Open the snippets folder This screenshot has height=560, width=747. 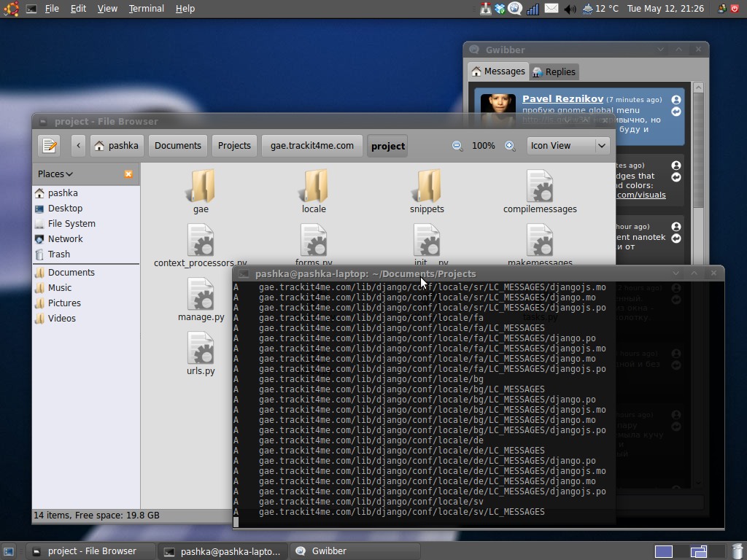[427, 192]
